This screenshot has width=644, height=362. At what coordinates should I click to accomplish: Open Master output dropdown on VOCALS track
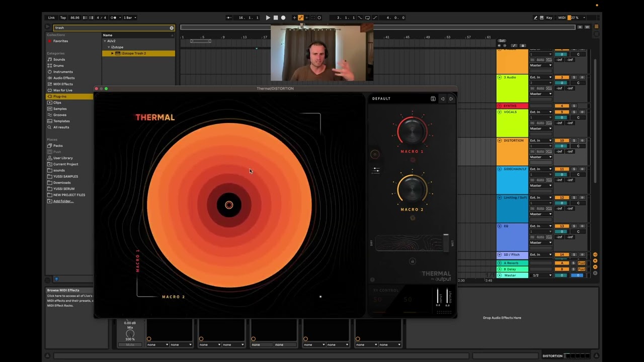coord(540,129)
